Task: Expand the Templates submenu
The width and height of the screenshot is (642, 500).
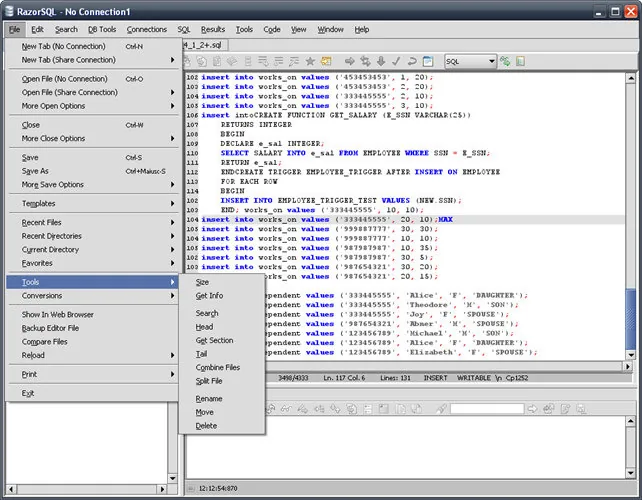Action: pos(93,204)
